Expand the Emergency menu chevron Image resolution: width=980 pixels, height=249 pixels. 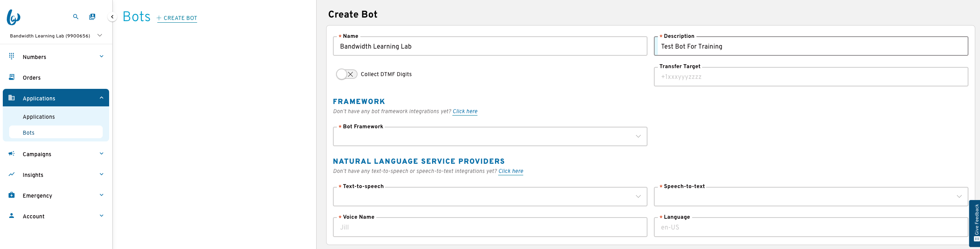tap(102, 195)
